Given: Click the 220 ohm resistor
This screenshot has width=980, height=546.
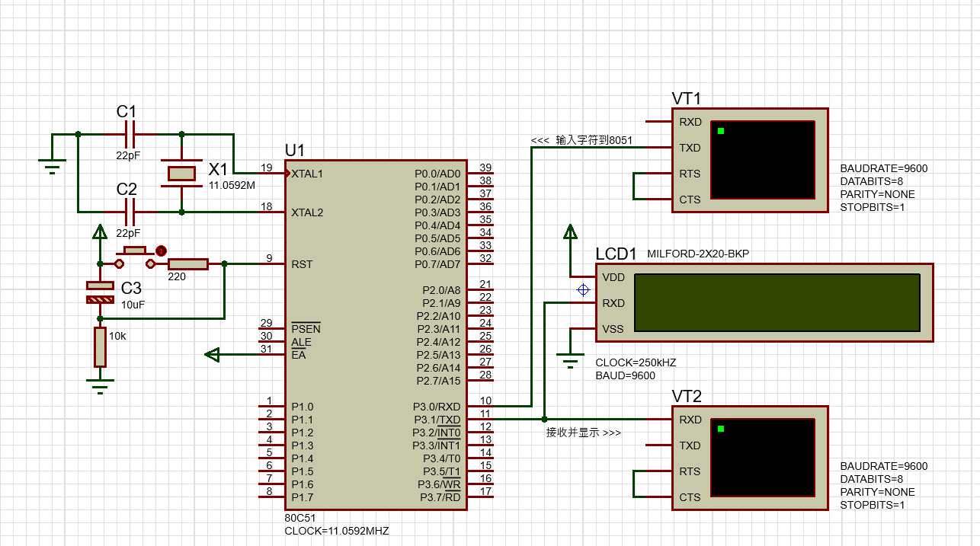Looking at the screenshot, I should [188, 264].
